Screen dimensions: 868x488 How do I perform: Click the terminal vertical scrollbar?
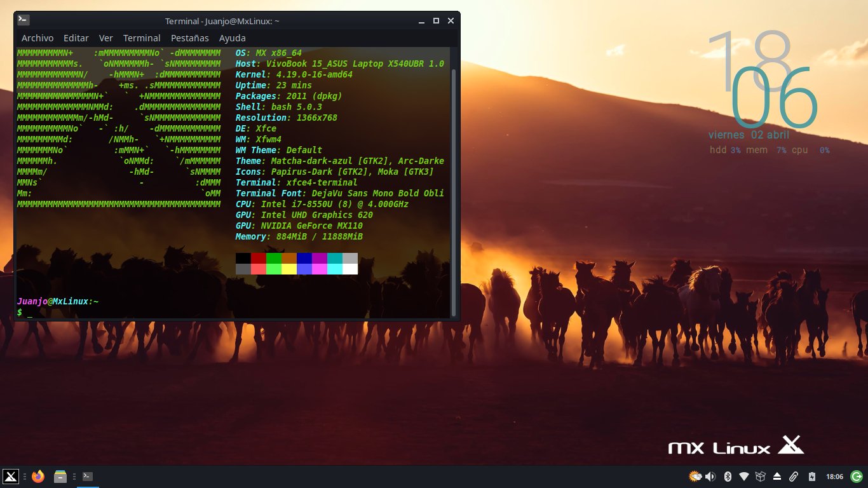coord(453,191)
